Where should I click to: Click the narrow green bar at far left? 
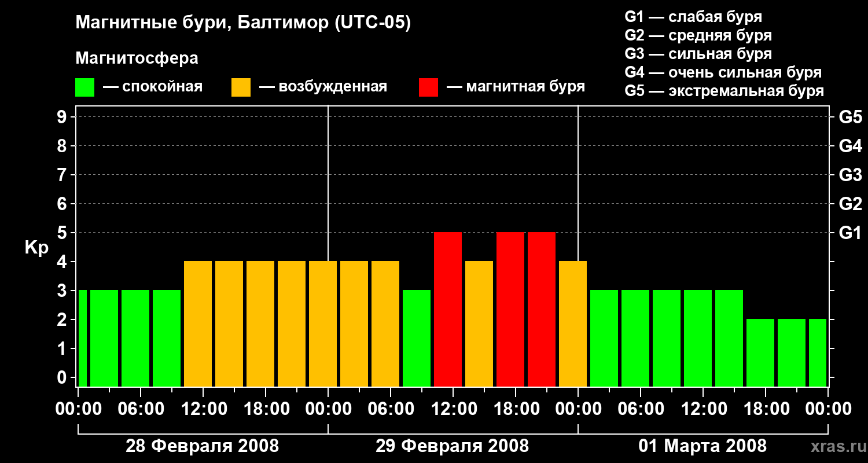(83, 338)
